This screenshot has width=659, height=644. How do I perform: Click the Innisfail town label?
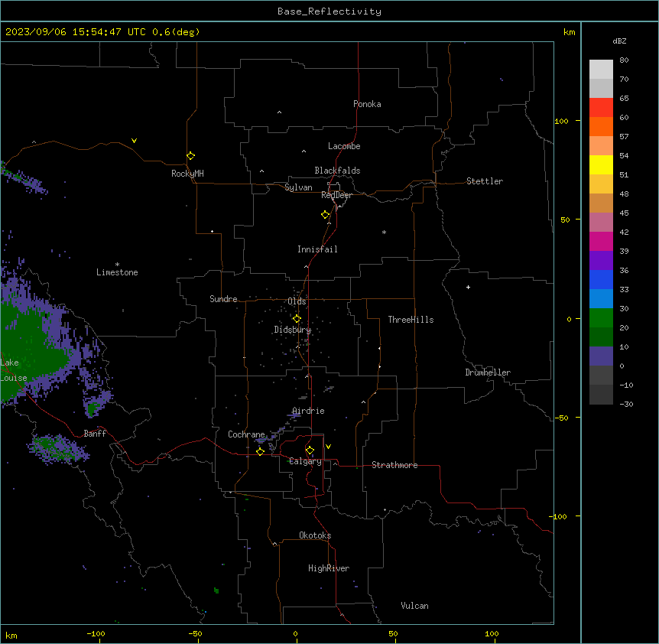[317, 249]
